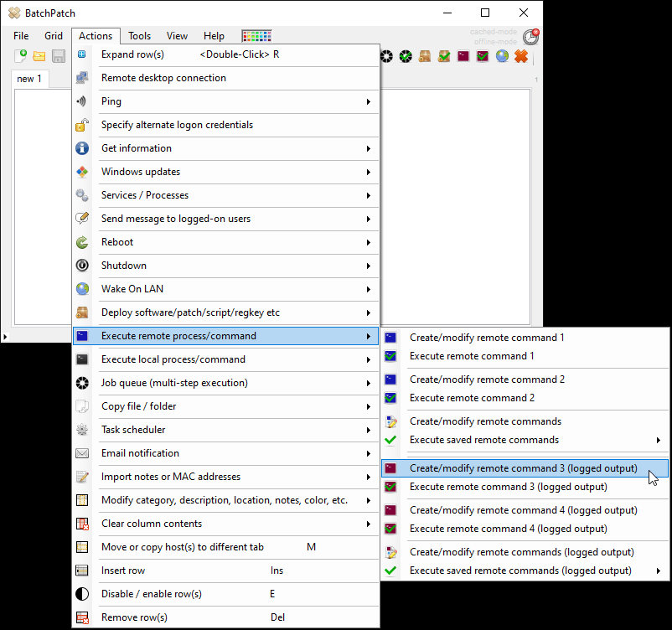This screenshot has width=672, height=630.
Task: Select Create/modify remote command 1
Action: 525,338
